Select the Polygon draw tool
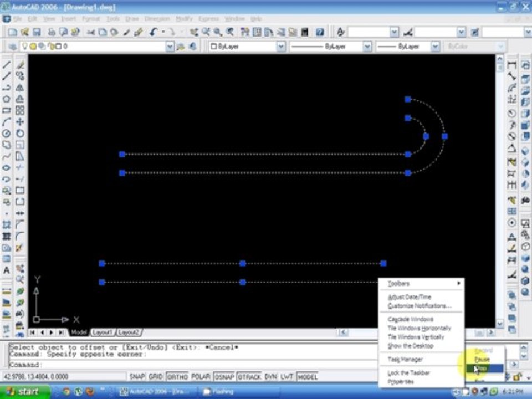The image size is (532, 399). pos(7,99)
